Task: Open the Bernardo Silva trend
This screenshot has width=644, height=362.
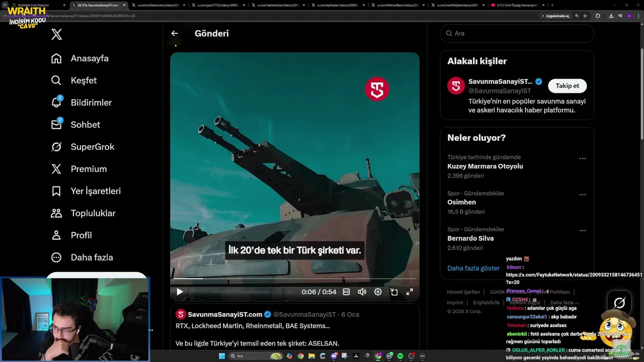Action: coord(470,238)
